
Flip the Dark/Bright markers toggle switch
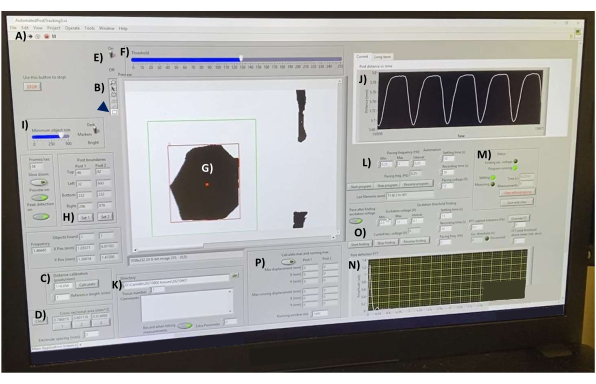97,130
